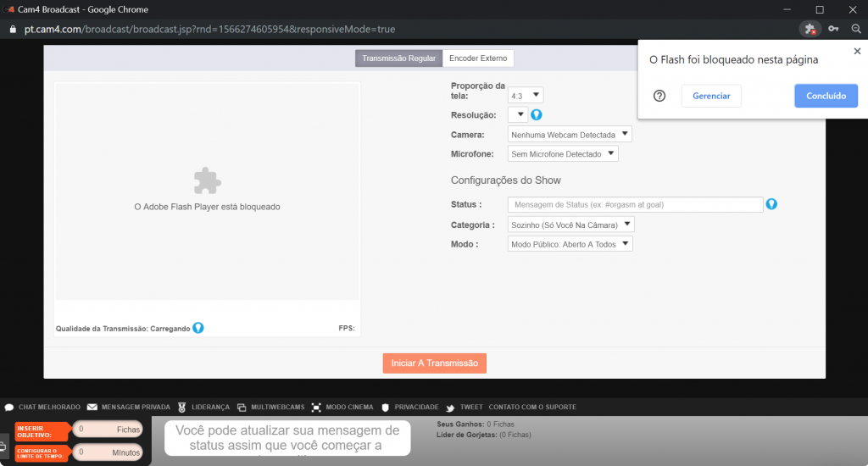Click the info bulb beside Status field
The height and width of the screenshot is (466, 868).
771,204
